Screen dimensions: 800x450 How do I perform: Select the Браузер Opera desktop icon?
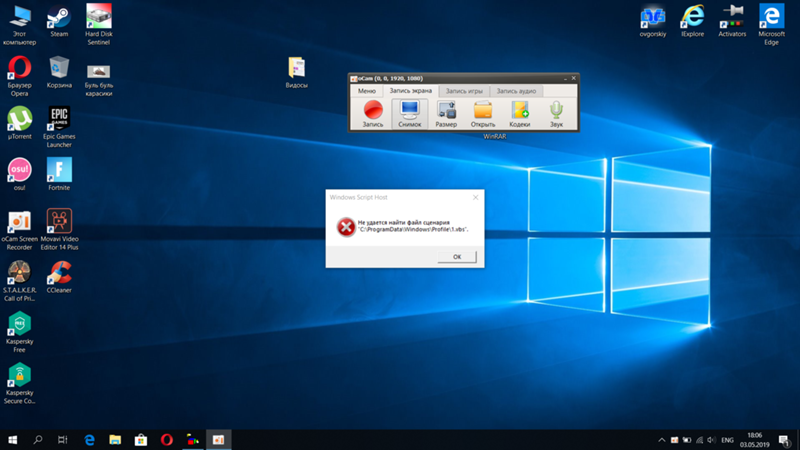pos(19,76)
